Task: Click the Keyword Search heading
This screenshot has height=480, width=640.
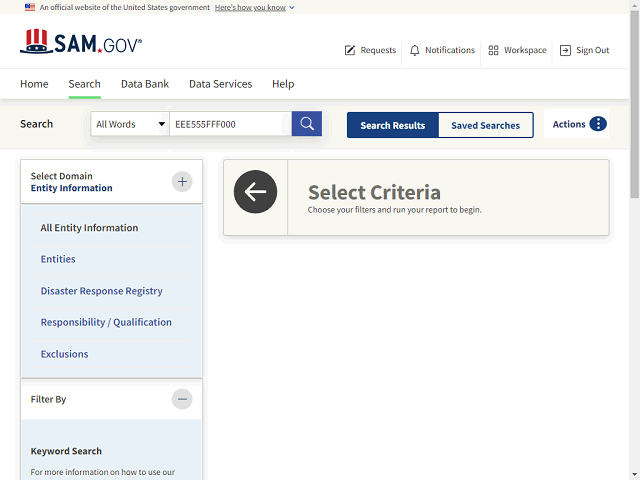Action: coord(66,451)
